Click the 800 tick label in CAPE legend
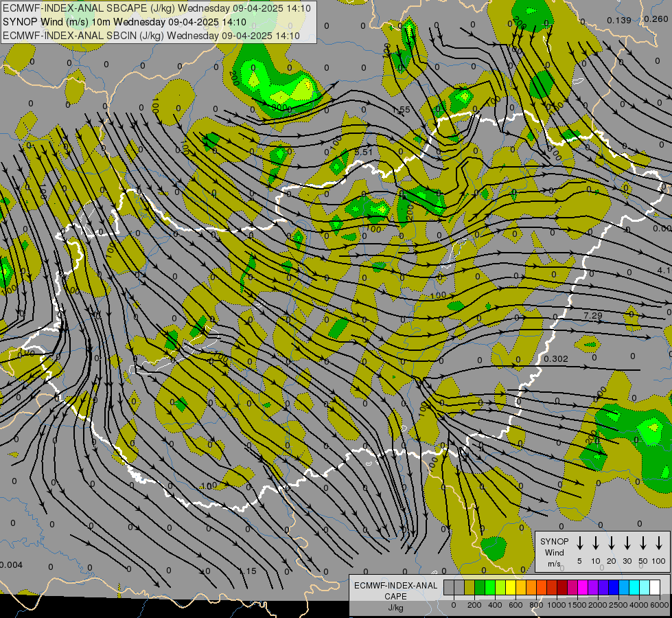The height and width of the screenshot is (618, 672). click(x=536, y=605)
